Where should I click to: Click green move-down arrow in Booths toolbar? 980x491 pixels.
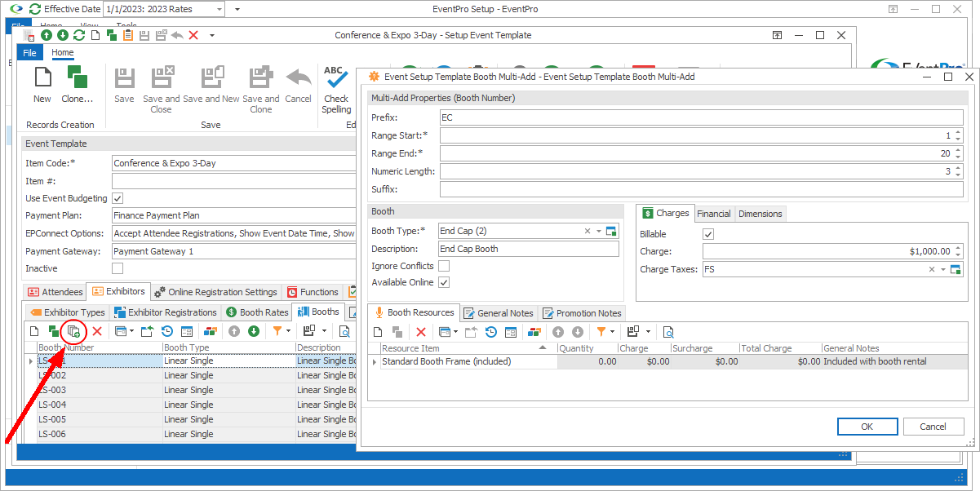(x=254, y=331)
